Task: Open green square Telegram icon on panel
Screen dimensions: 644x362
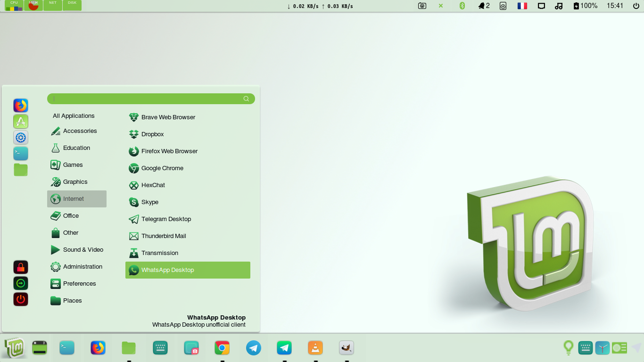Action: click(x=284, y=348)
